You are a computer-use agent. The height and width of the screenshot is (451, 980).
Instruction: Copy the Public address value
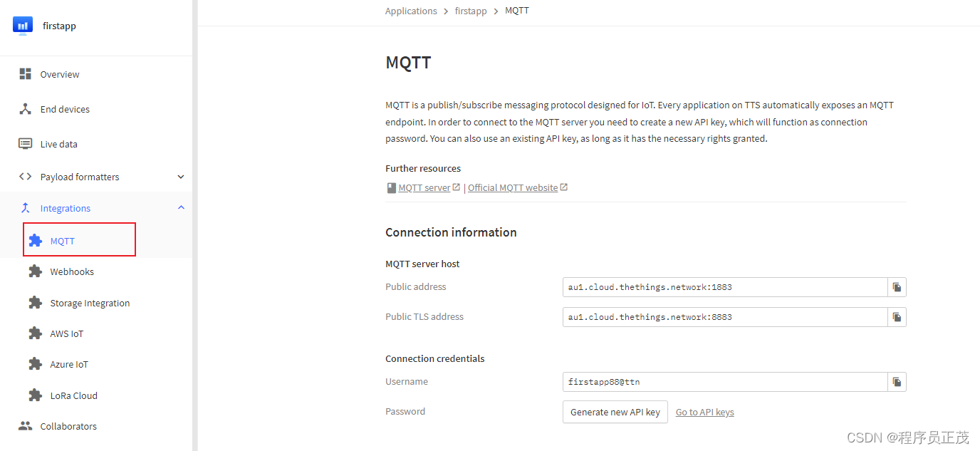[x=897, y=287]
